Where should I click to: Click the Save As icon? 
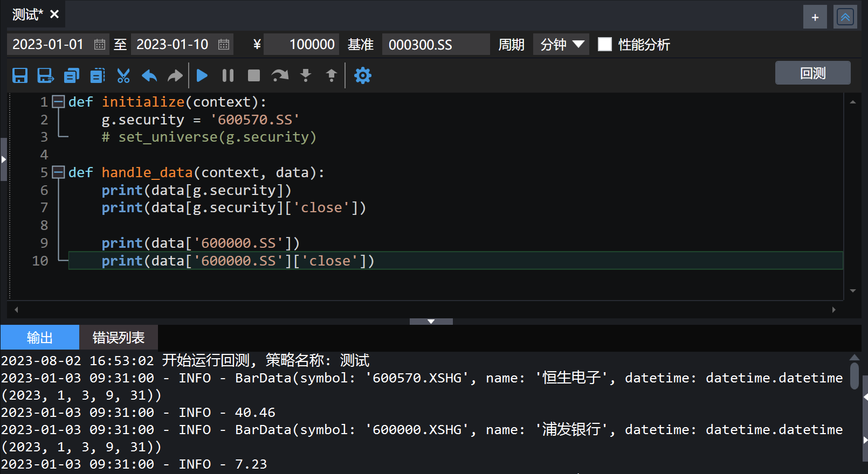point(45,75)
